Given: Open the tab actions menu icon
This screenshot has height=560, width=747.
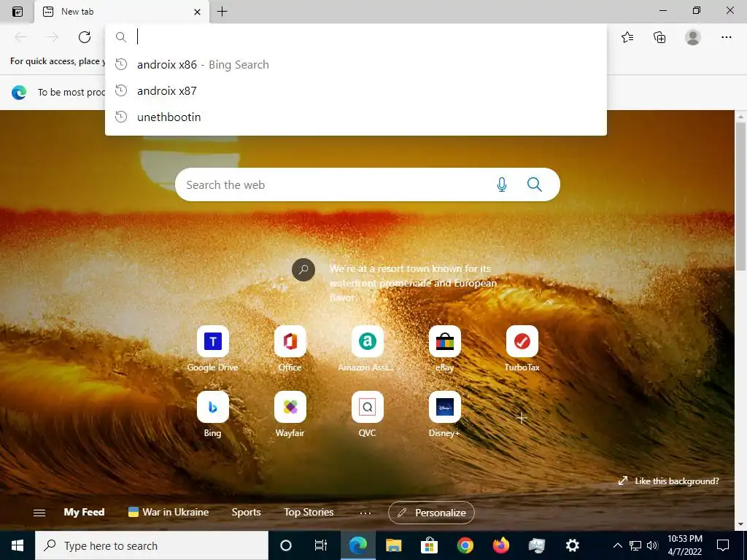Looking at the screenshot, I should click(x=18, y=12).
